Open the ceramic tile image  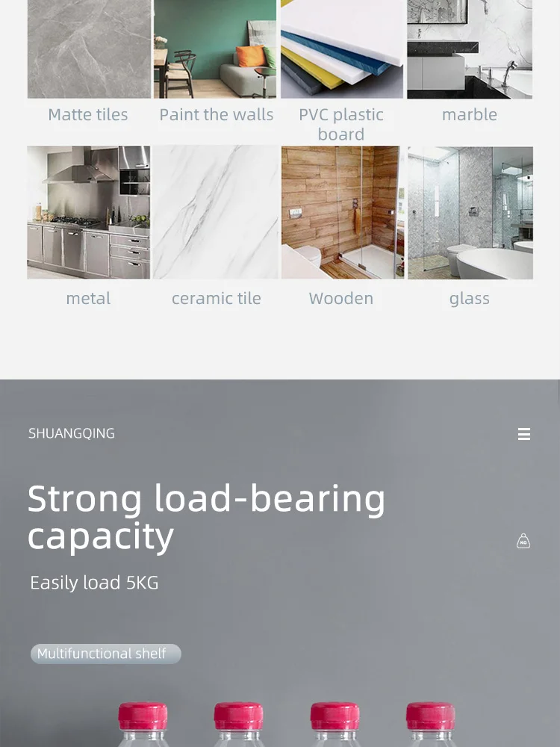(216, 212)
